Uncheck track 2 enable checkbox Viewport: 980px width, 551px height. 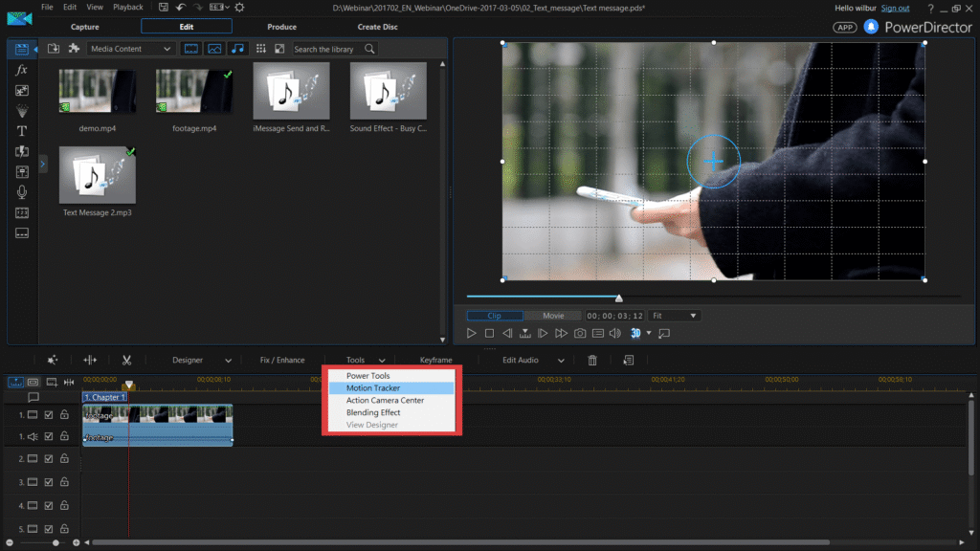49,459
